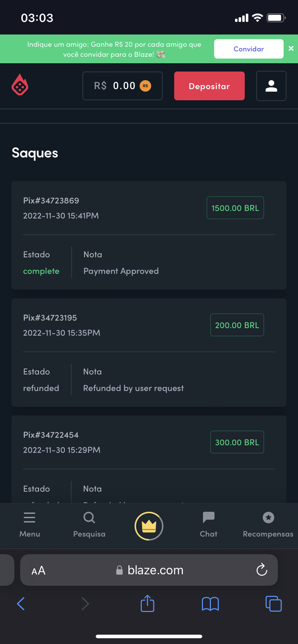Open Safari bookmarks
Image resolution: width=298 pixels, height=644 pixels.
(210, 604)
